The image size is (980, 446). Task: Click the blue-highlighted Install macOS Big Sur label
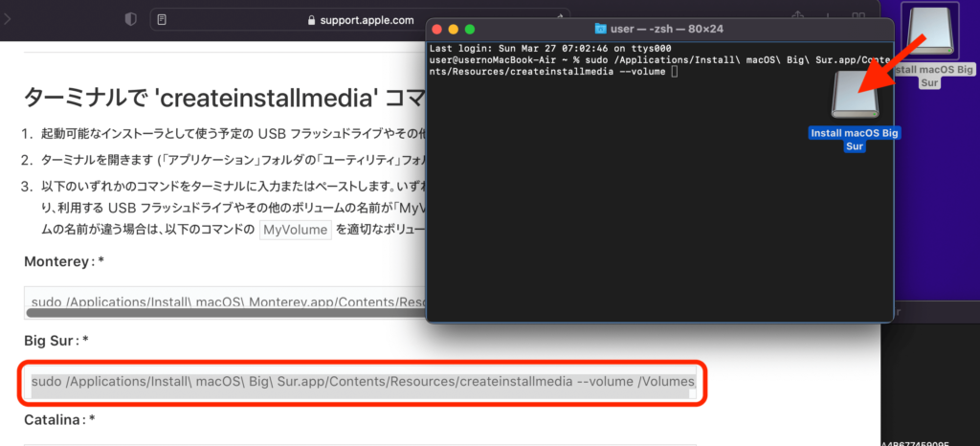coord(855,140)
